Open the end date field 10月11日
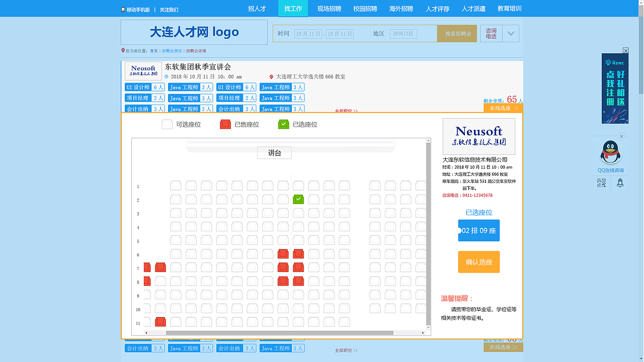The width and height of the screenshot is (644, 362). (x=340, y=34)
